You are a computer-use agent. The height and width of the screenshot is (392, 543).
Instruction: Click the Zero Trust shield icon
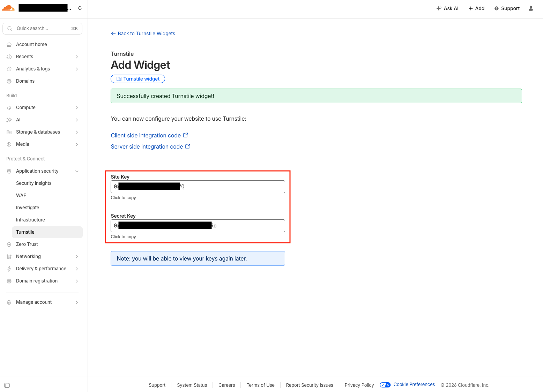click(x=9, y=244)
